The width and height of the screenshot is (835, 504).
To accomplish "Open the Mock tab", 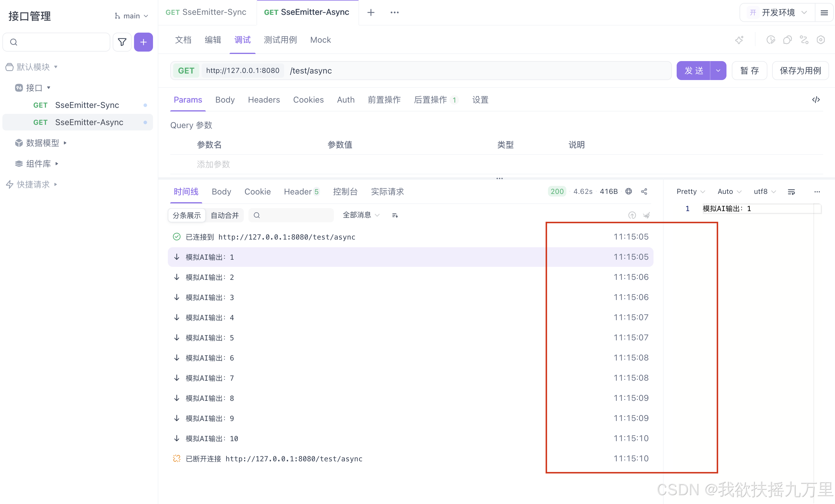I will [320, 40].
